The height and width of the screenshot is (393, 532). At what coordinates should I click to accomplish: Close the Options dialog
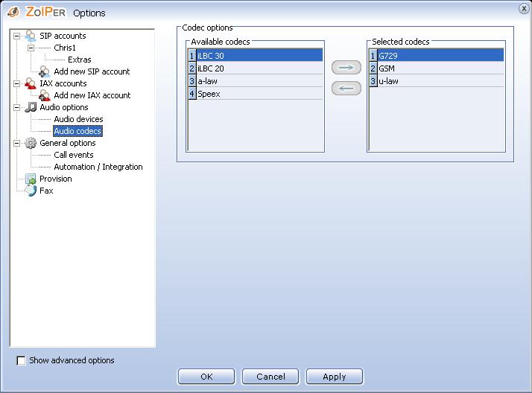[x=525, y=8]
